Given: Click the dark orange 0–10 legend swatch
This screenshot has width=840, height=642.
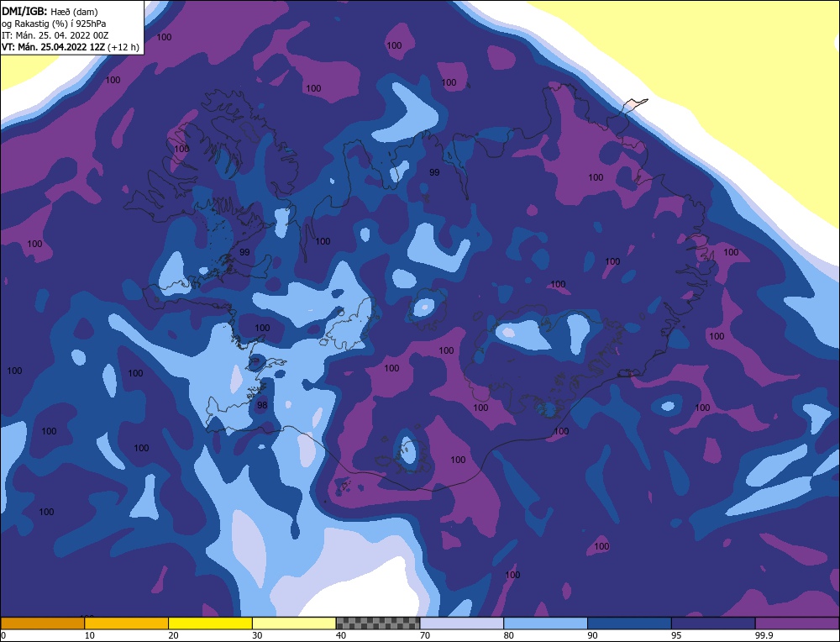Looking at the screenshot, I should [x=42, y=623].
